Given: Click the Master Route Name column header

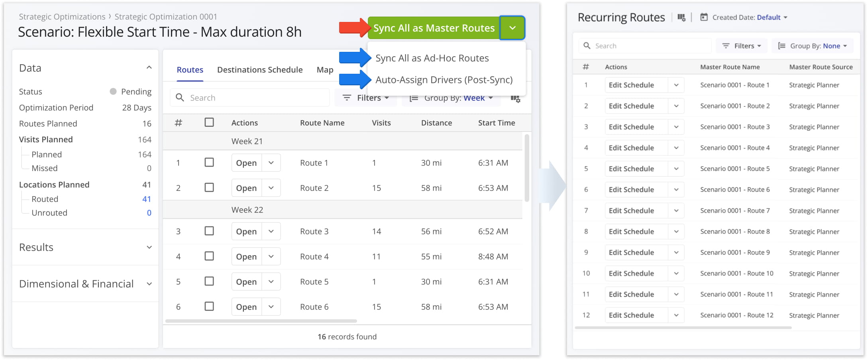Looking at the screenshot, I should (x=730, y=67).
